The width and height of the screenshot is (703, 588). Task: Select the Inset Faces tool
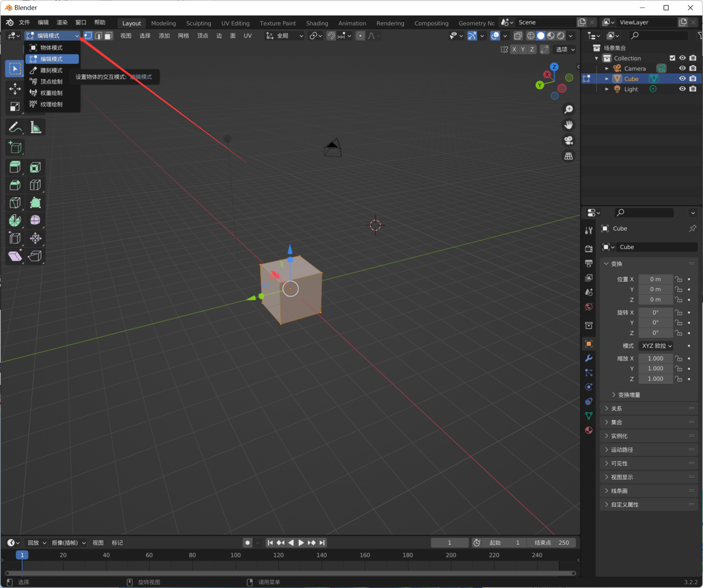[35, 167]
